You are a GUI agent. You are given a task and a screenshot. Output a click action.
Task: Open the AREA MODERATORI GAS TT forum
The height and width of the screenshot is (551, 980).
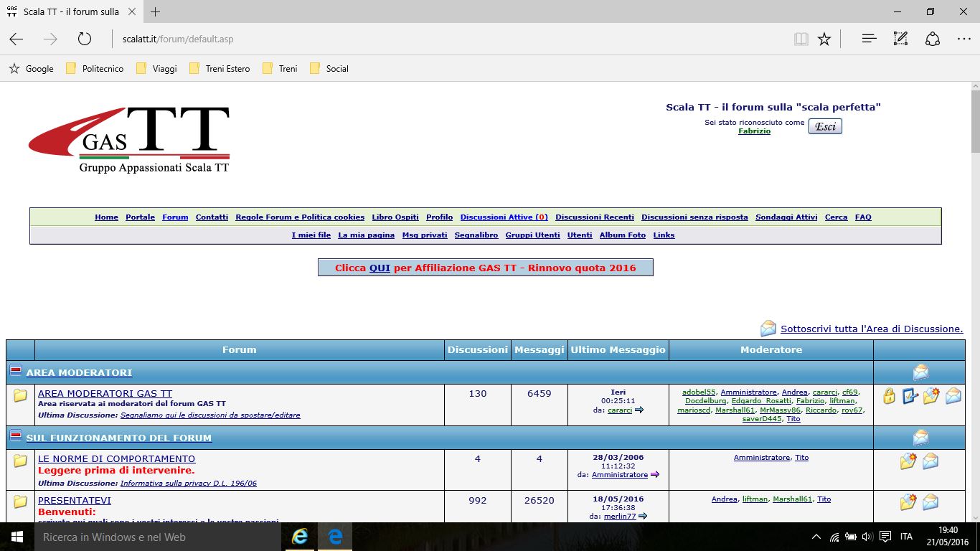105,393
